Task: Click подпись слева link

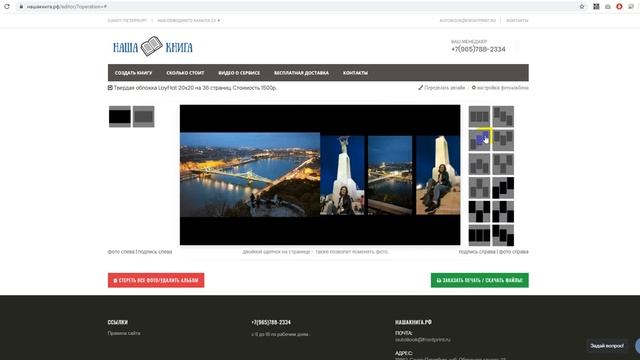Action: [x=155, y=252]
